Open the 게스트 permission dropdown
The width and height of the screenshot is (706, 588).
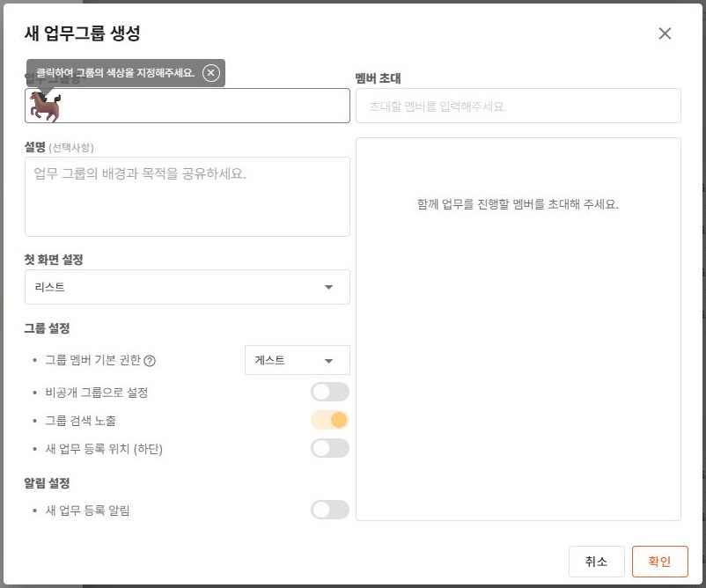298,360
